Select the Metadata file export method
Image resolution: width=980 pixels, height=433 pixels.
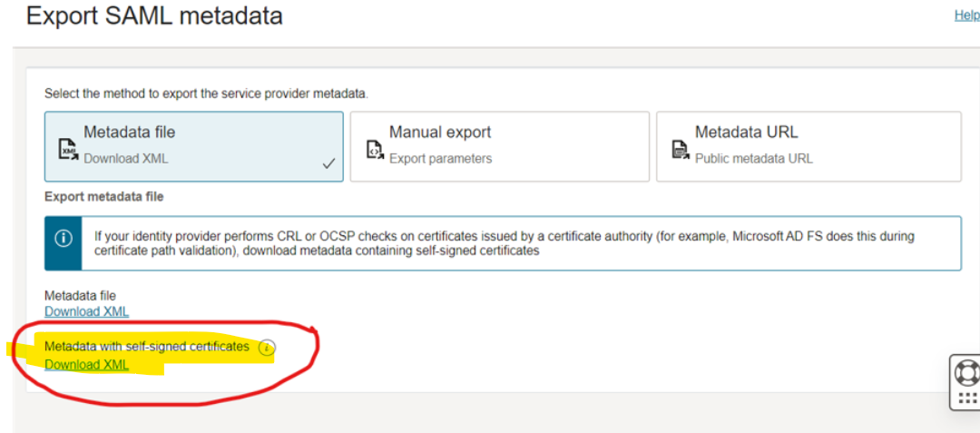pos(193,145)
